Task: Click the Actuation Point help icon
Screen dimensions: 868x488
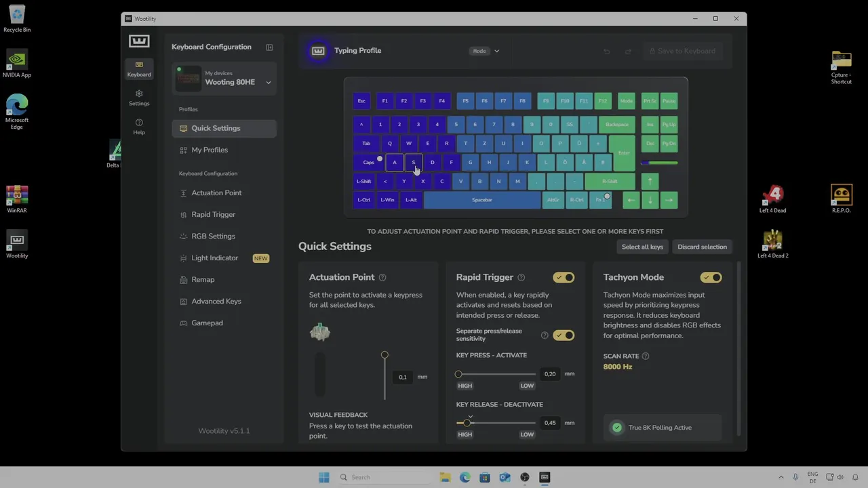Action: click(x=382, y=277)
